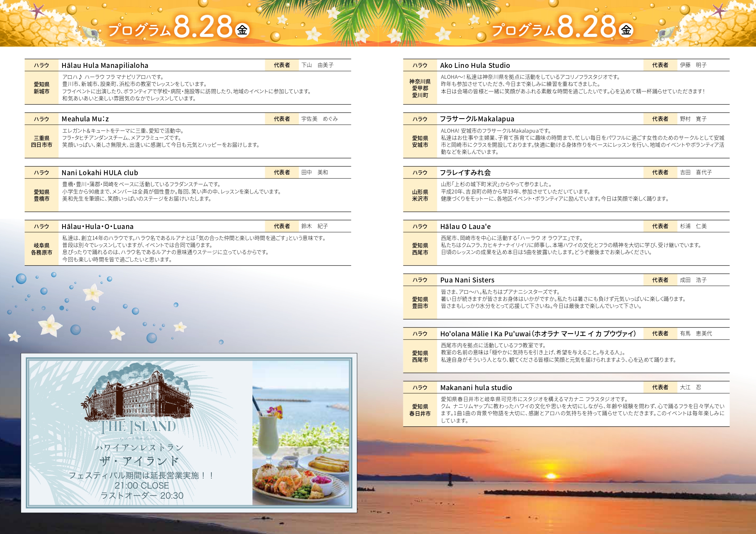This screenshot has width=756, height=534.
Task: Select the Meahula Mu:z group name
Action: 85,119
